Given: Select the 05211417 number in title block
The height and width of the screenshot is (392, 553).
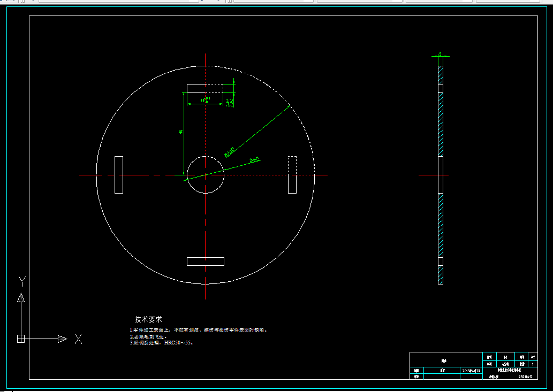Looking at the screenshot, I should click(x=525, y=377).
